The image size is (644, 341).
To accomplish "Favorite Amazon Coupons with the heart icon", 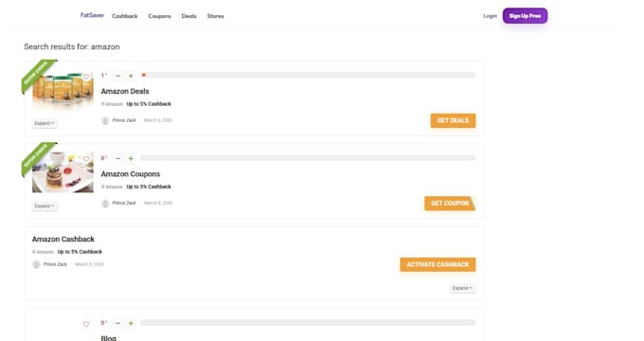I will coord(86,159).
